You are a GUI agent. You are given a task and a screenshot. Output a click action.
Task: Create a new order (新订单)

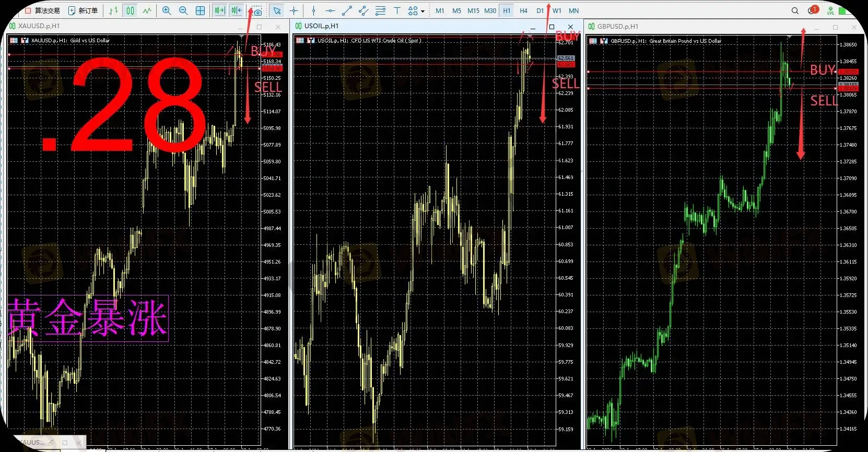(83, 10)
